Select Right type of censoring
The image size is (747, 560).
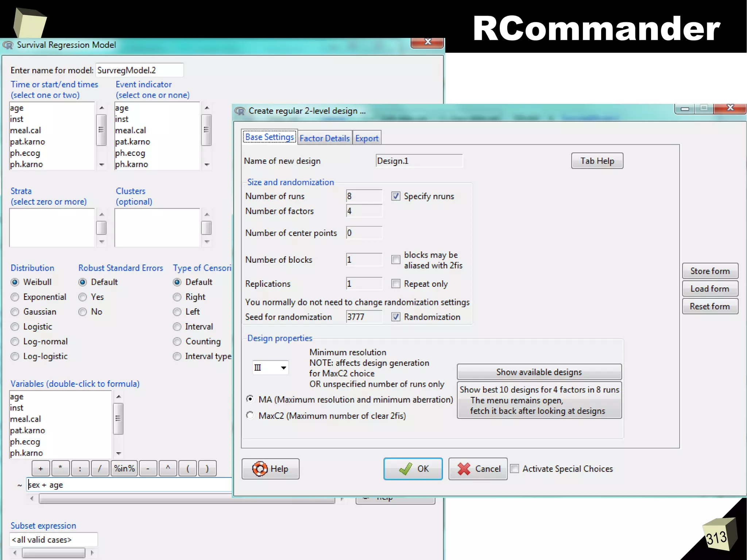[177, 297]
